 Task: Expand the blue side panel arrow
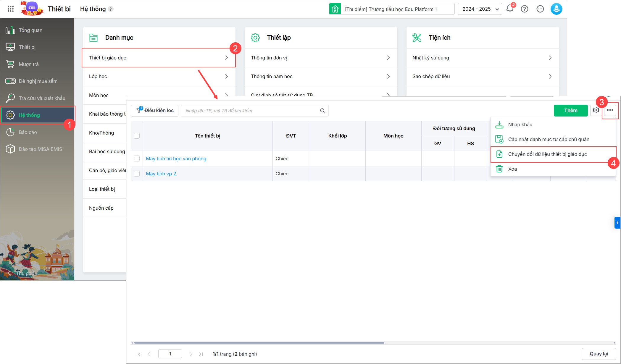[x=617, y=223]
